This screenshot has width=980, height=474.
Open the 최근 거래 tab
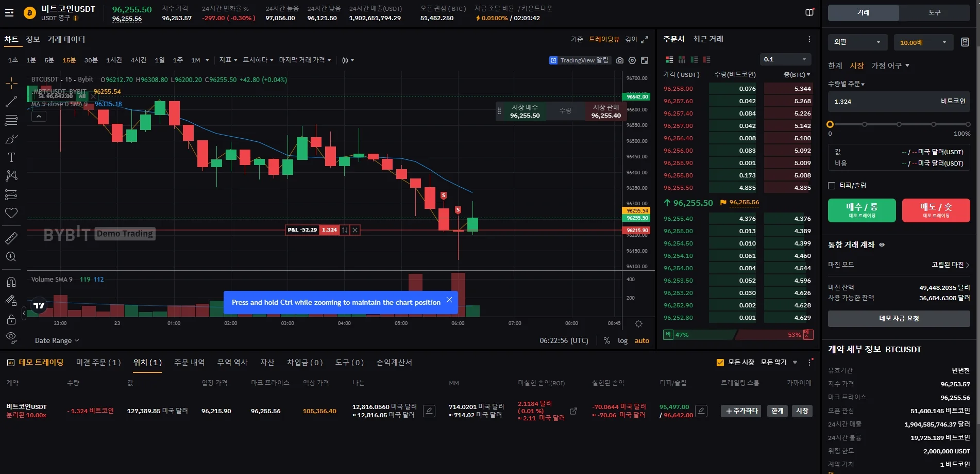pos(708,39)
